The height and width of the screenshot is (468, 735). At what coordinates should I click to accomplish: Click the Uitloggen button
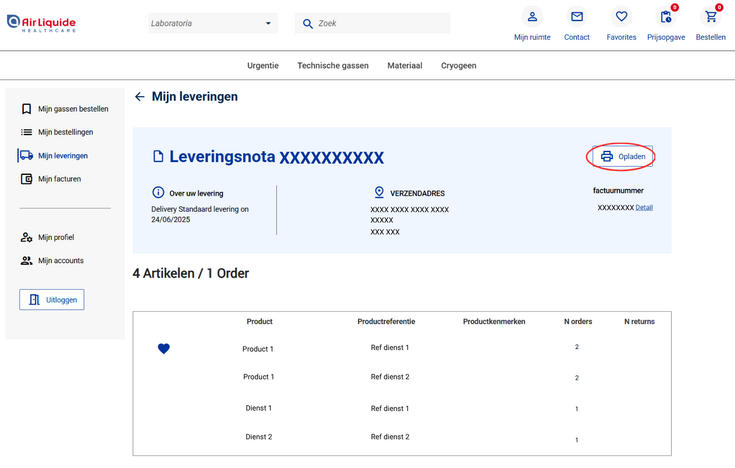pyautogui.click(x=52, y=300)
